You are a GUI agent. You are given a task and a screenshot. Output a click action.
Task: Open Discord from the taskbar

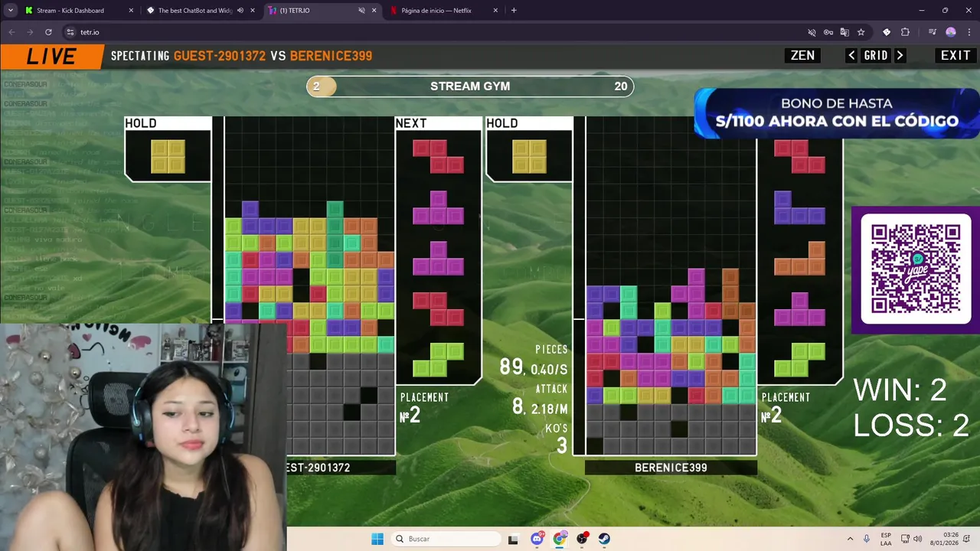click(x=537, y=539)
